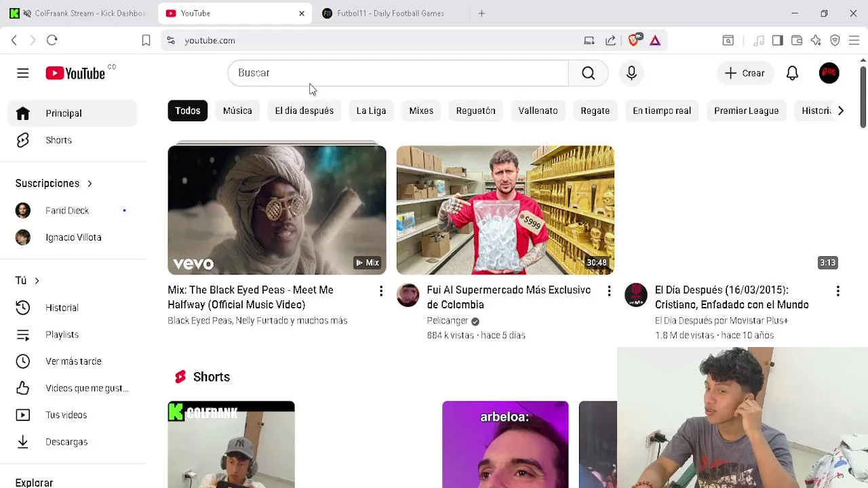Image resolution: width=868 pixels, height=488 pixels.
Task: Open Shorts in the sidebar
Action: point(73,140)
